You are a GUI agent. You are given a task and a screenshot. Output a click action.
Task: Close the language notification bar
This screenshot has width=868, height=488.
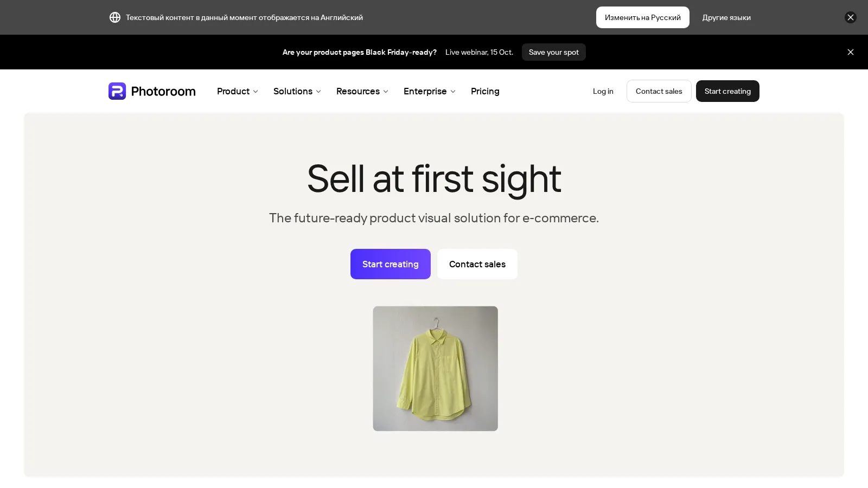[x=851, y=17]
